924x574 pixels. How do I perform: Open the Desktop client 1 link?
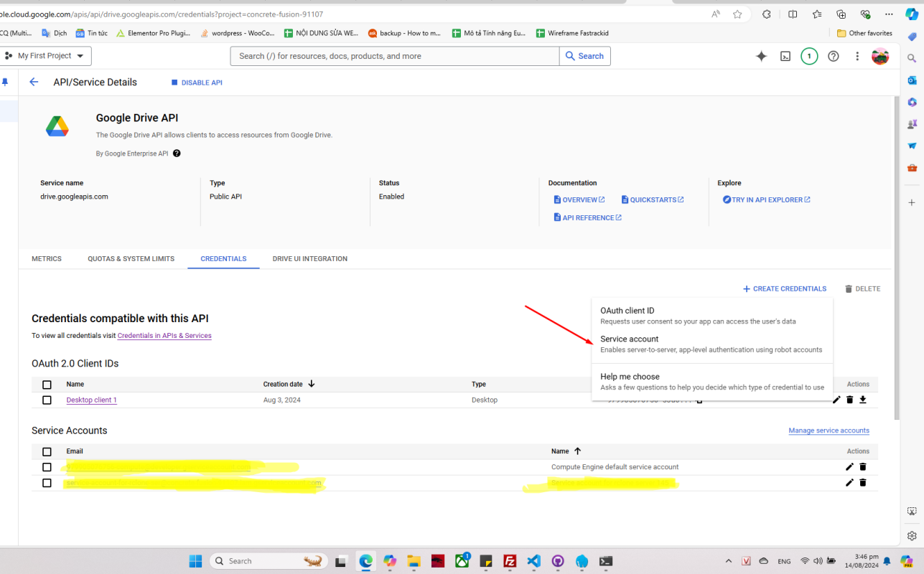(91, 400)
